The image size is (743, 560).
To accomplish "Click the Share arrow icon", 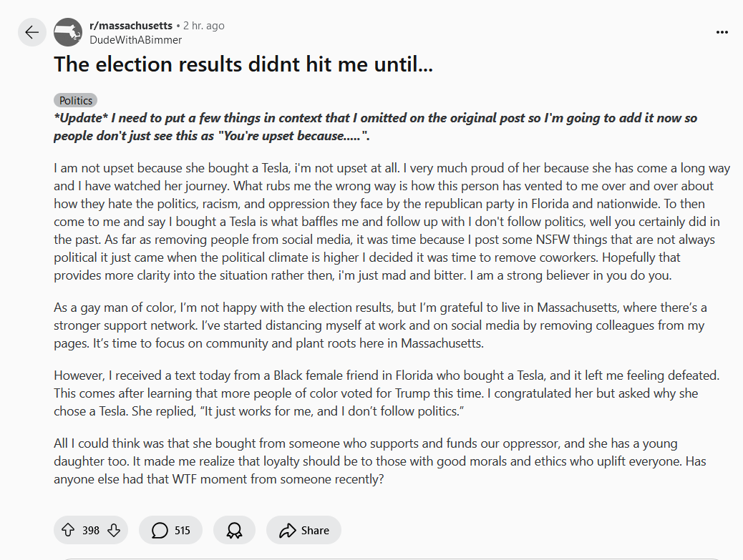I will click(x=288, y=530).
